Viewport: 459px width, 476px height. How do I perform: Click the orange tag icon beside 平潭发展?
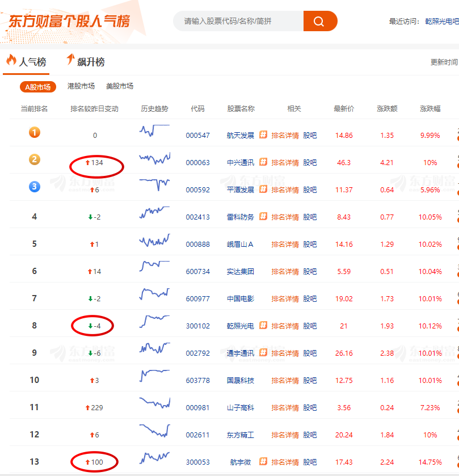click(263, 189)
